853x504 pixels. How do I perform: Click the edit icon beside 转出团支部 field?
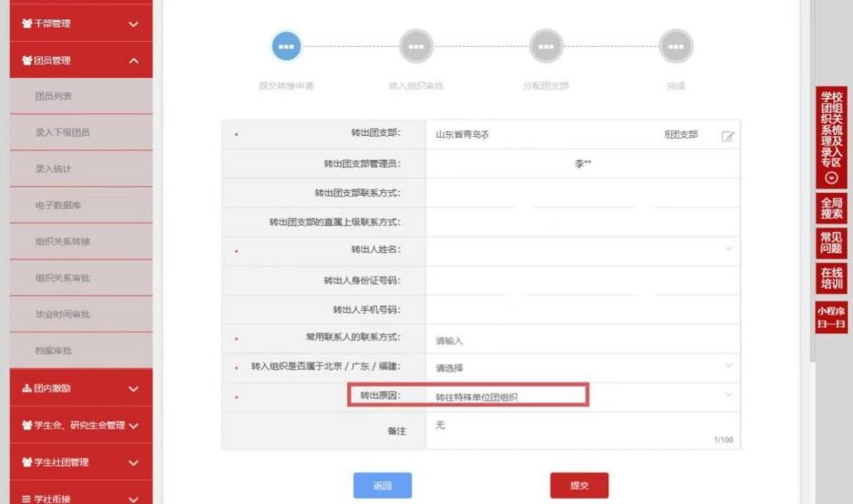point(728,136)
